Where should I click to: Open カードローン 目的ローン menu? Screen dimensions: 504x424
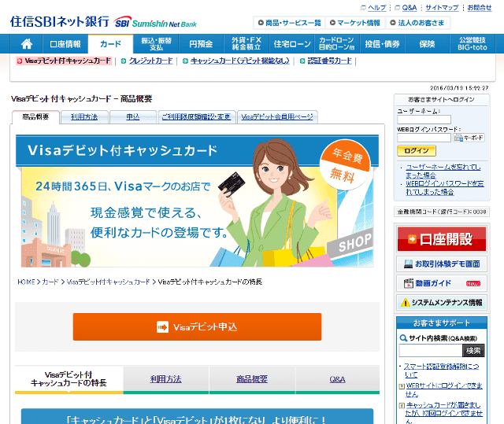click(337, 43)
